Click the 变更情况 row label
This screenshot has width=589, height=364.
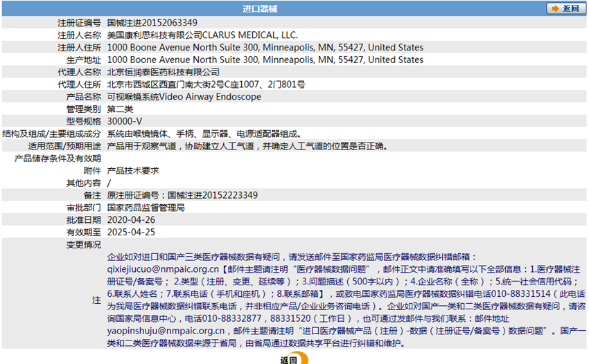pyautogui.click(x=84, y=245)
